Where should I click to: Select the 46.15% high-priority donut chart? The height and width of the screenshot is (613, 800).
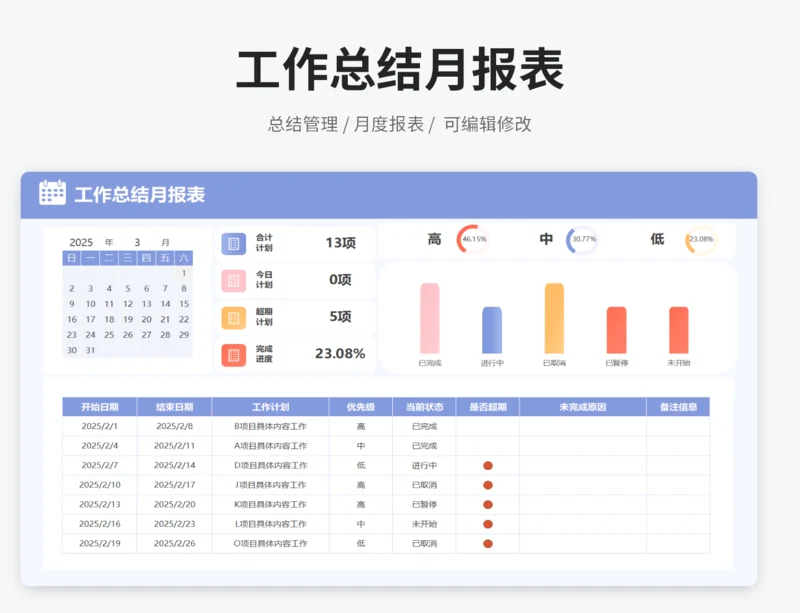pos(472,239)
